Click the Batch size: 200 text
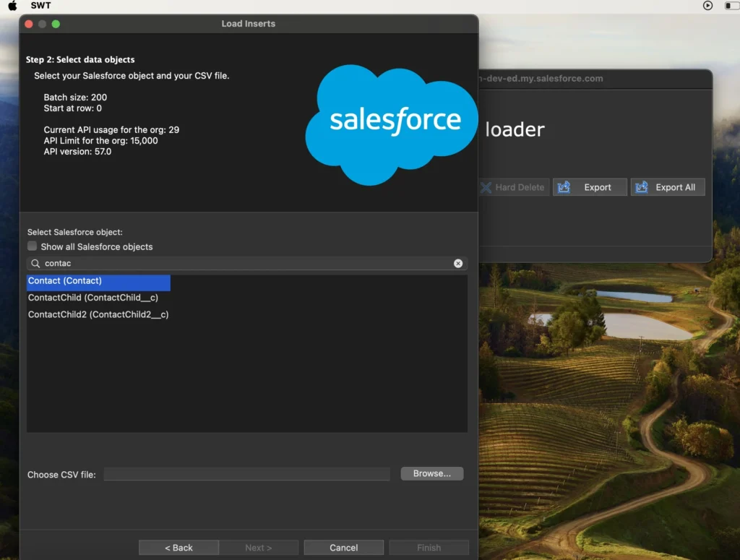 pos(75,97)
